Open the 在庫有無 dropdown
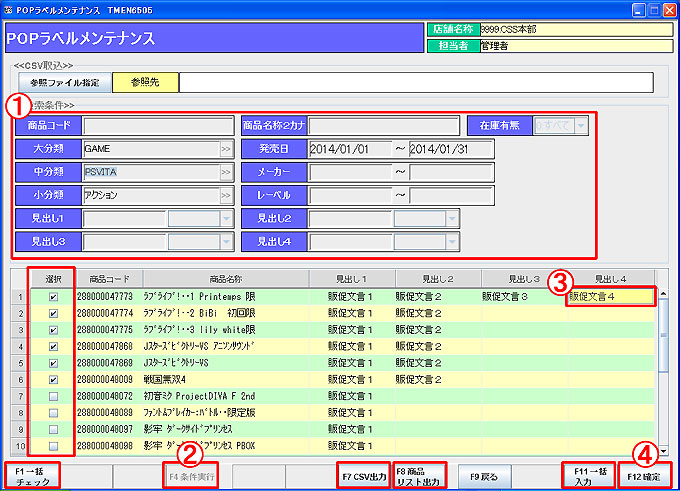 [581, 125]
